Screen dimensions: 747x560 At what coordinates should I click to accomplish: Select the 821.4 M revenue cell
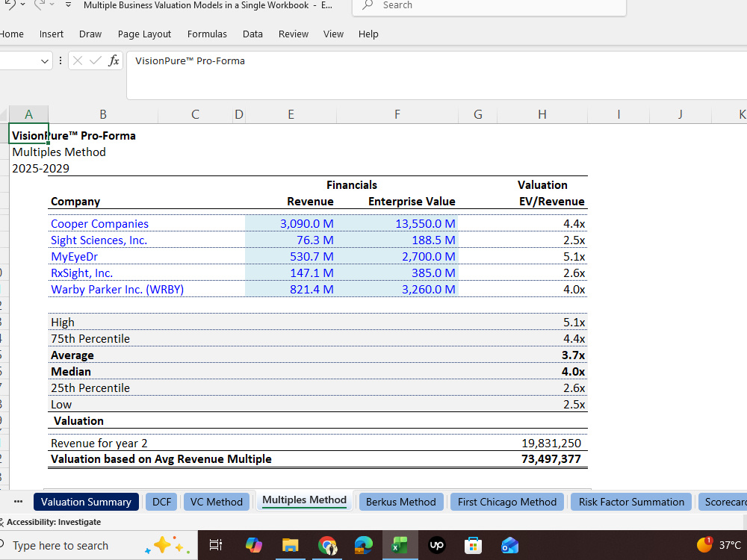291,289
